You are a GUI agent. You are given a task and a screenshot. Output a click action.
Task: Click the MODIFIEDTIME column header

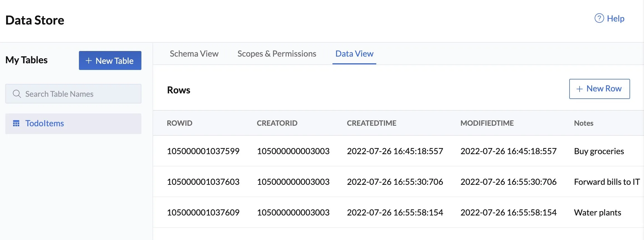(x=487, y=123)
